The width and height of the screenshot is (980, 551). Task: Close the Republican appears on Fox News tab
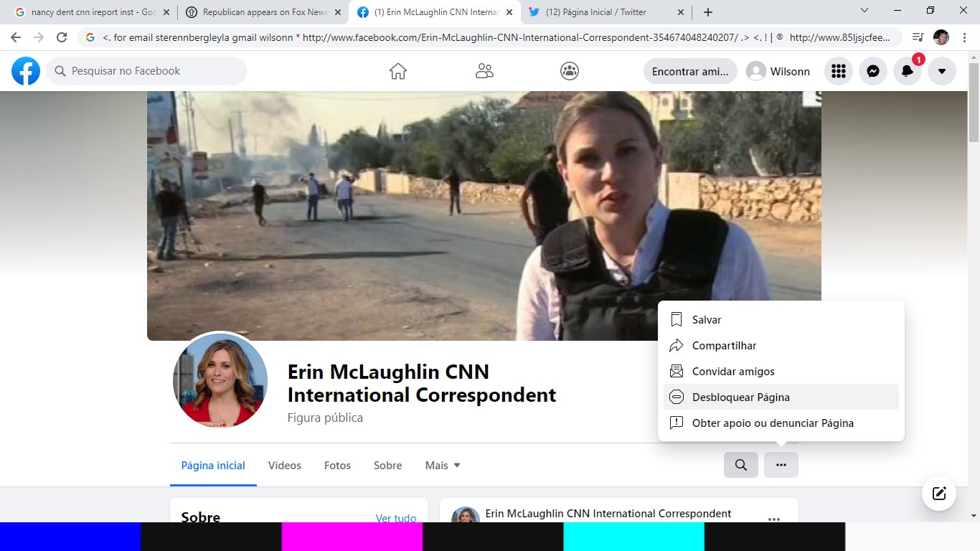(337, 12)
